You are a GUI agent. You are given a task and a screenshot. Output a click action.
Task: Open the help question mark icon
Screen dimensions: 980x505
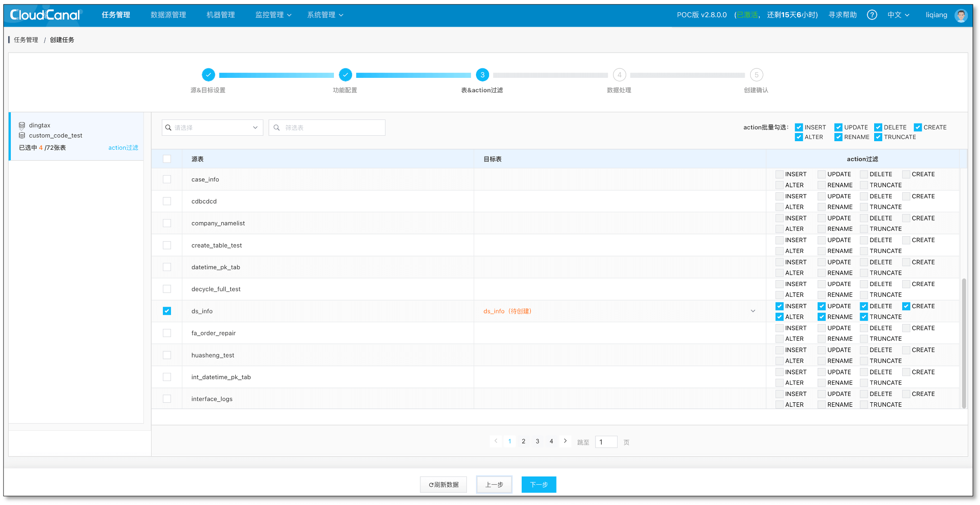[x=871, y=14]
